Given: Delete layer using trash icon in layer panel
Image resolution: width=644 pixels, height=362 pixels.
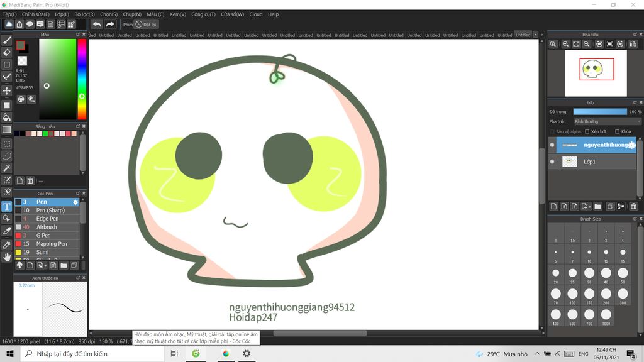Looking at the screenshot, I should click(x=633, y=206).
